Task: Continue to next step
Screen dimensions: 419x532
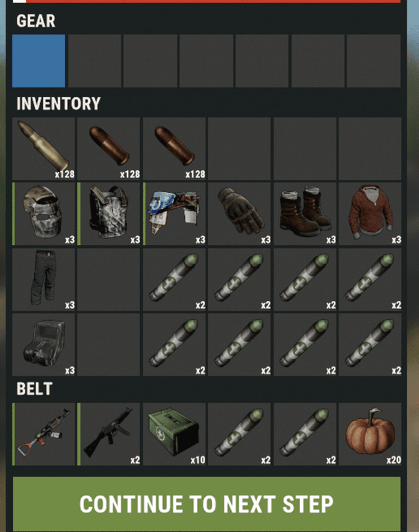Action: [x=207, y=504]
